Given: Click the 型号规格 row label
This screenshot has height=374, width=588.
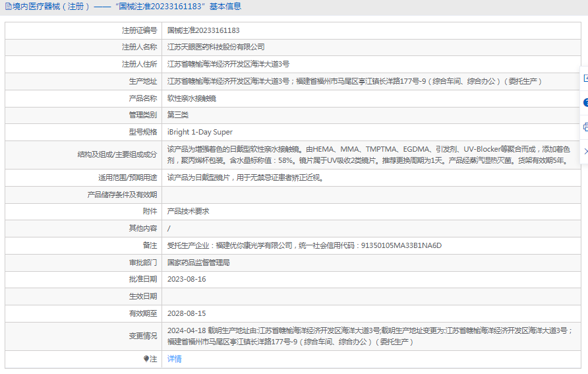Looking at the screenshot, I should coord(143,132).
